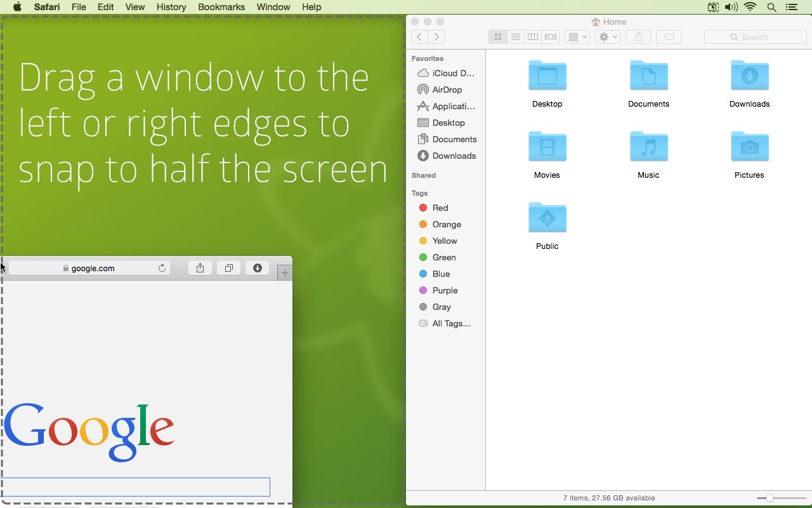Switch Finder to Cover Flow view
The height and width of the screenshot is (508, 812).
click(551, 37)
